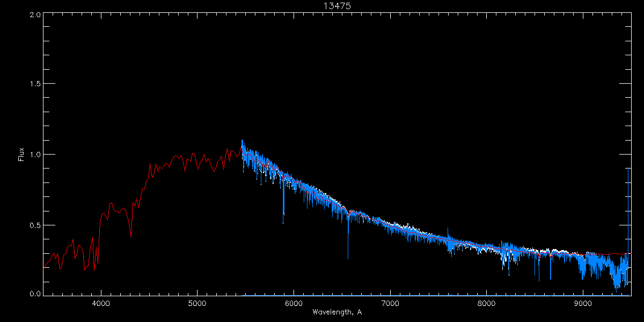Viewport: 644px width, 322px height.
Task: Click the 1.0 y-axis tick label
Action: coord(35,155)
